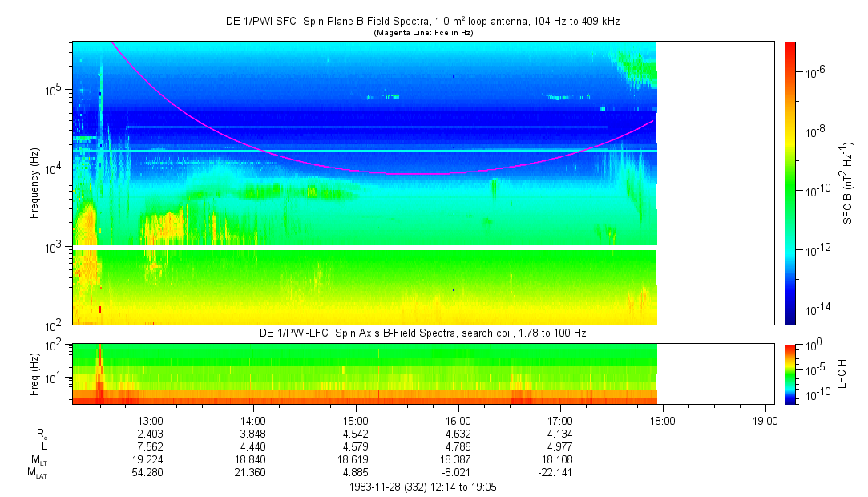Image resolution: width=868 pixels, height=497 pixels.
Task: Click the 13:00 time axis label
Action: click(151, 420)
